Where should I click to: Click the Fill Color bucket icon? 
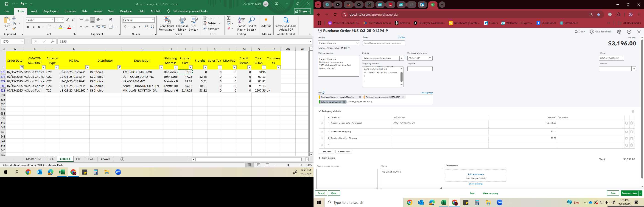(x=60, y=27)
